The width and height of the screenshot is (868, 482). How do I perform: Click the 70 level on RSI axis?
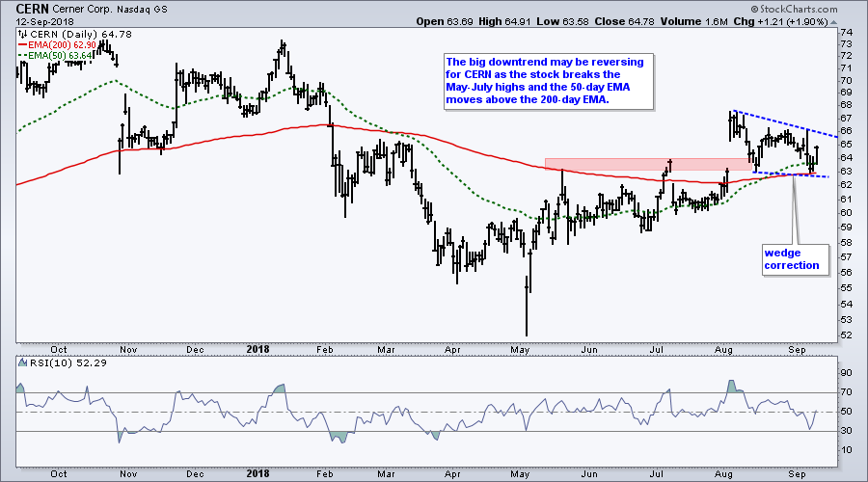coord(846,392)
